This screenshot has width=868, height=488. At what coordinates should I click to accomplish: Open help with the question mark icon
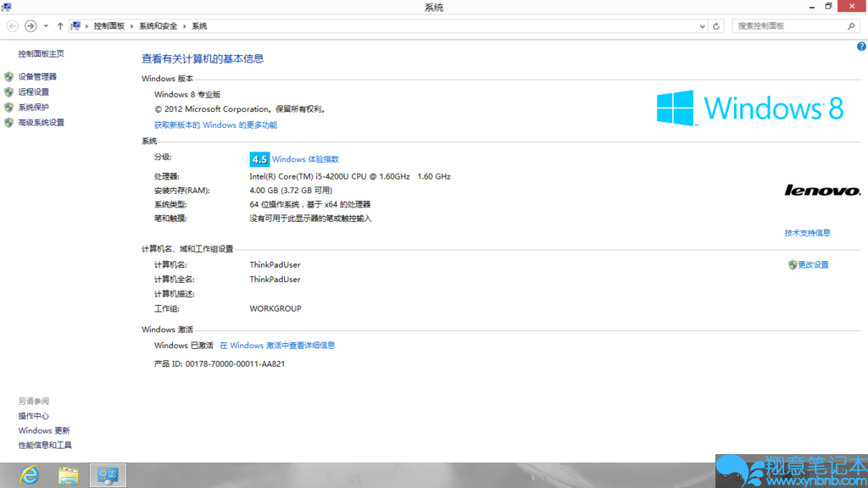tap(861, 47)
